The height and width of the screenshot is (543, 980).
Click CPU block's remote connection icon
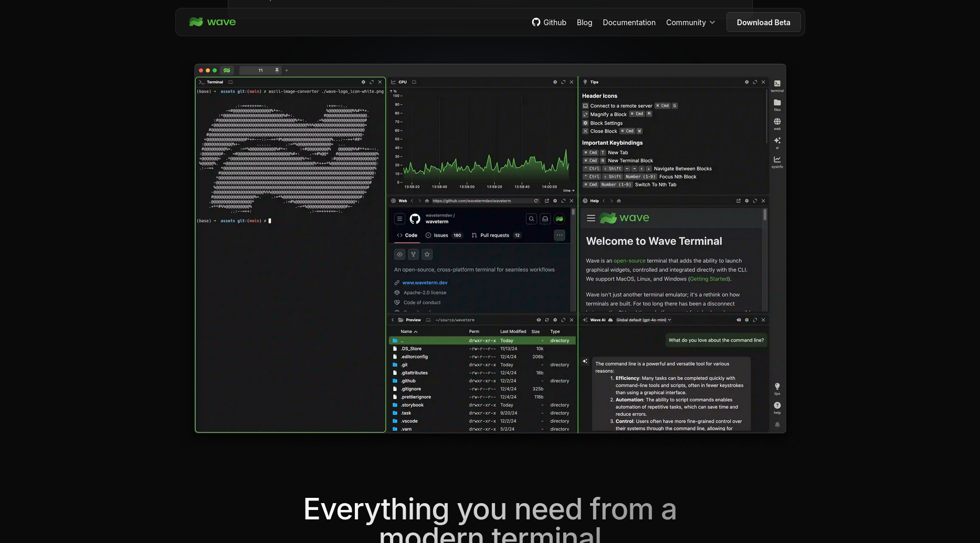(x=414, y=82)
